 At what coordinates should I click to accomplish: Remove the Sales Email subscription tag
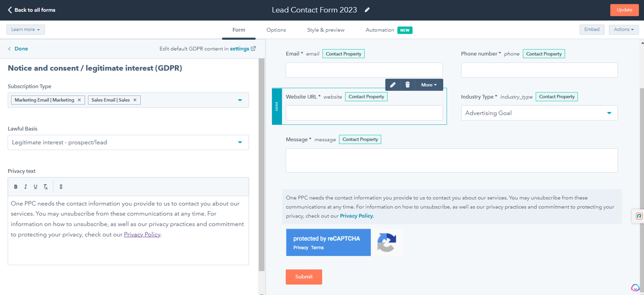pyautogui.click(x=135, y=100)
